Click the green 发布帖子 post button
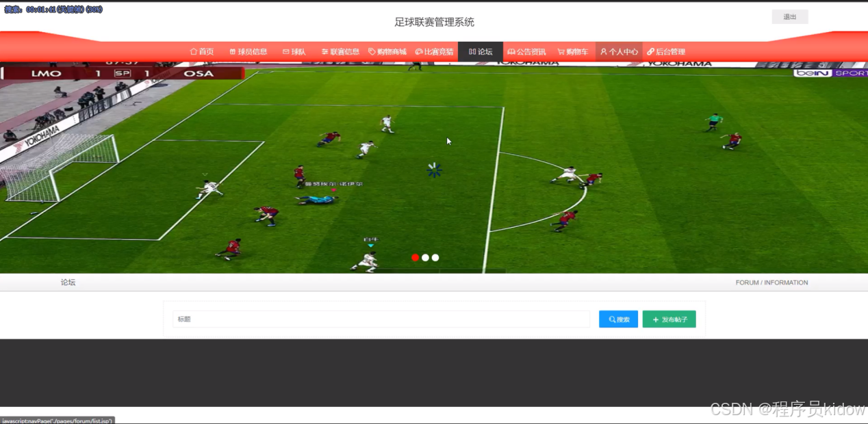 coord(669,319)
